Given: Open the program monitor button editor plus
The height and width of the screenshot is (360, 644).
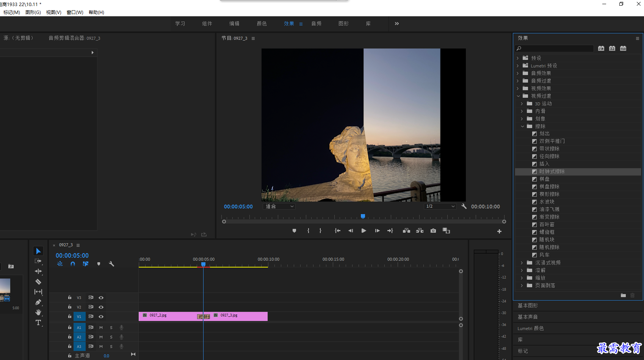Looking at the screenshot, I should click(499, 231).
